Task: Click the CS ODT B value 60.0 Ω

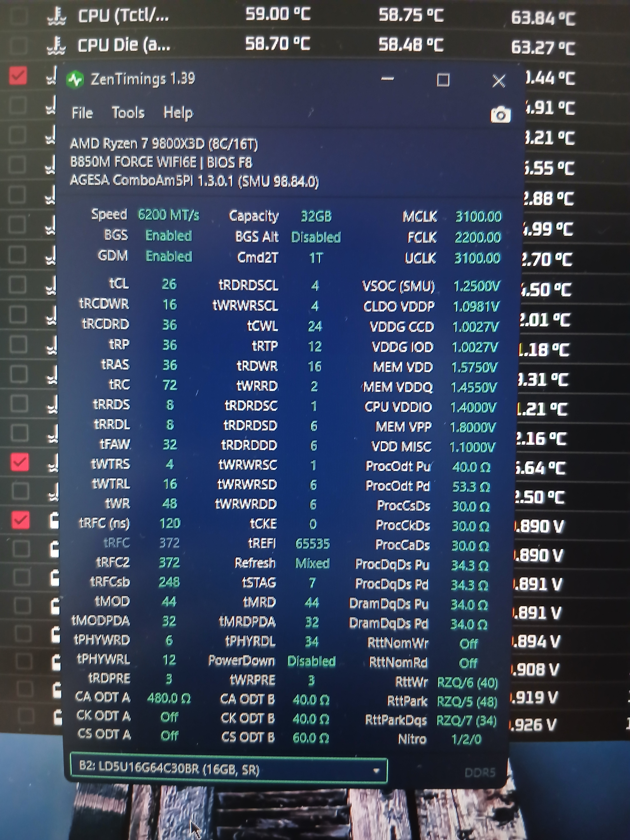Action: pos(311,737)
